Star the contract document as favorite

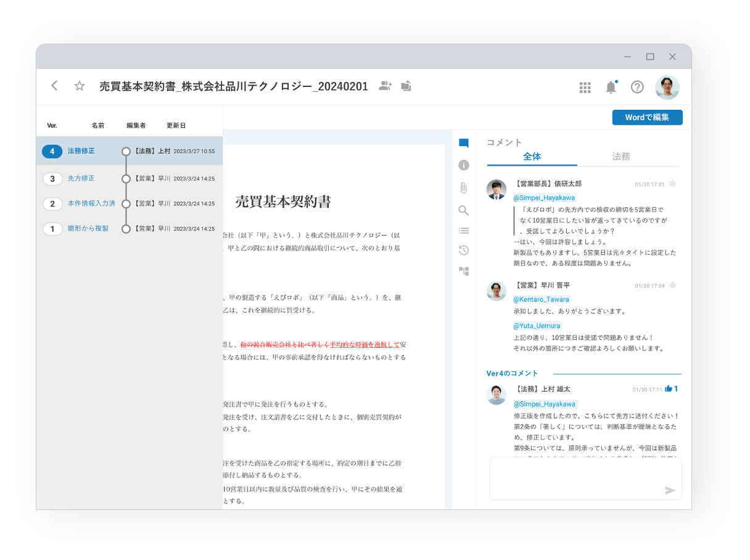79,86
